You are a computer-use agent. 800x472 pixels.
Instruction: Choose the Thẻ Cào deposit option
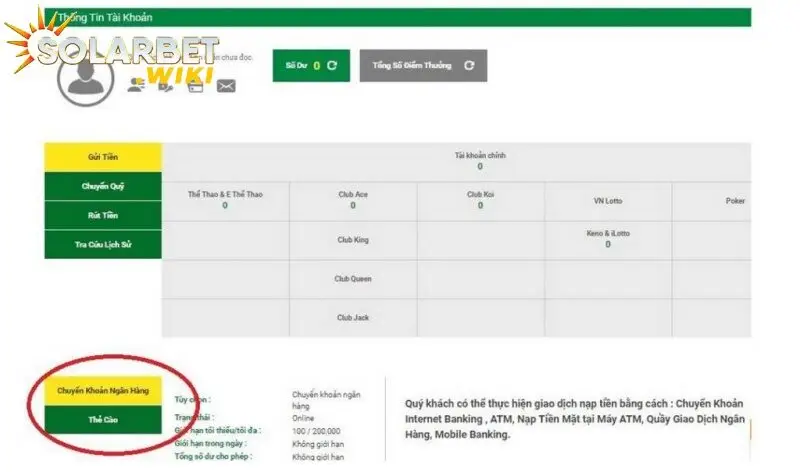coord(103,420)
